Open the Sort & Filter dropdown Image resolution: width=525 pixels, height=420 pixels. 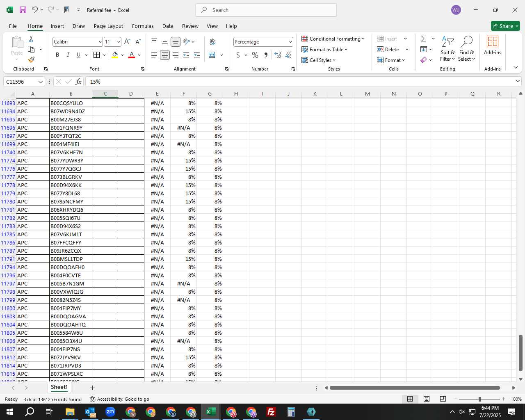(x=447, y=49)
